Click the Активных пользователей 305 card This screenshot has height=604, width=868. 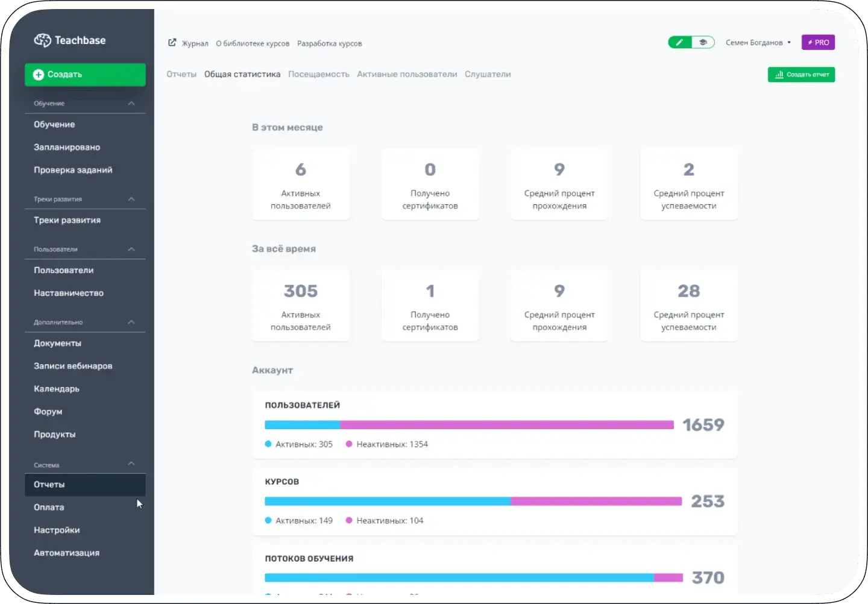(x=301, y=306)
